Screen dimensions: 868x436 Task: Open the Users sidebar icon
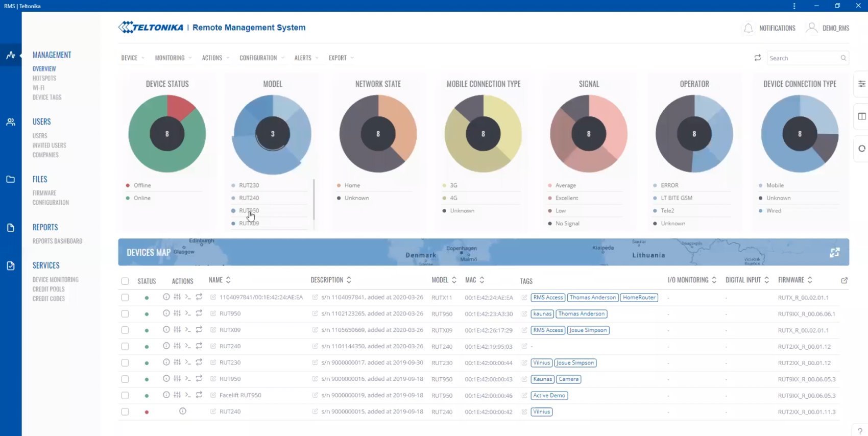pyautogui.click(x=10, y=122)
